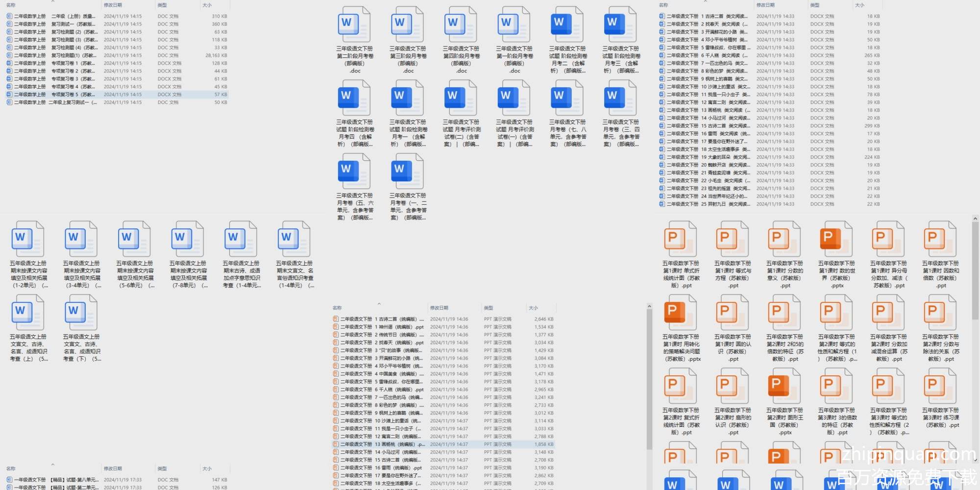Click the 类型 column header in the PPT list

coord(489,308)
